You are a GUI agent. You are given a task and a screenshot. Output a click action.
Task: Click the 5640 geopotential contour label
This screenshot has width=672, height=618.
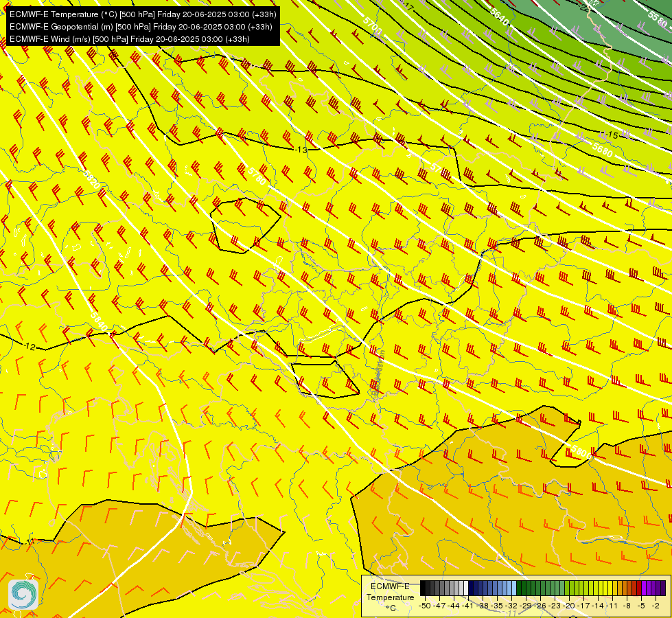point(499,16)
